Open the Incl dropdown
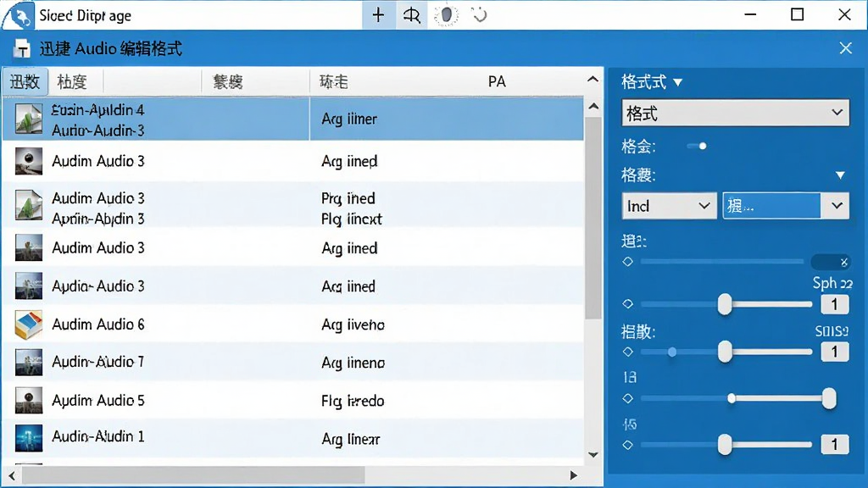Viewport: 868px width, 488px height. click(x=669, y=206)
